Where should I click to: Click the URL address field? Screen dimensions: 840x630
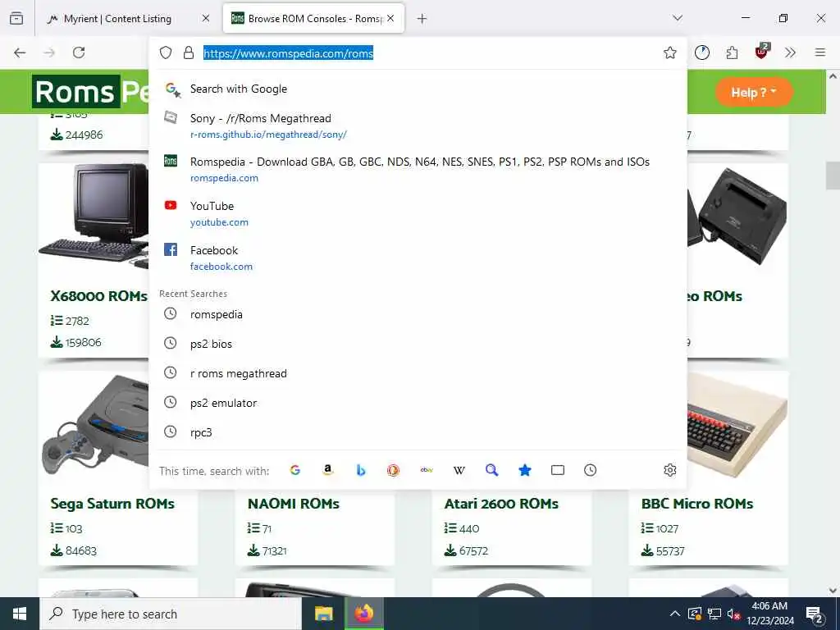(418, 52)
